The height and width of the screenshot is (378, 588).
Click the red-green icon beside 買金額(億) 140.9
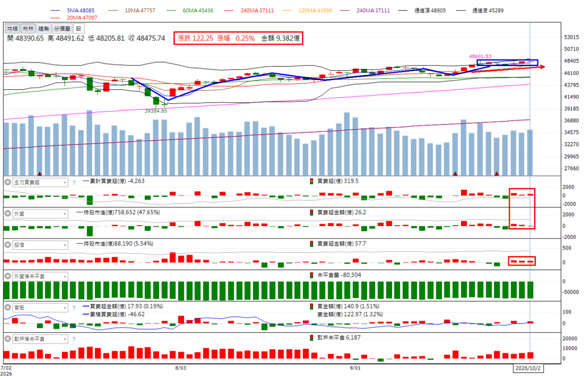pos(312,307)
